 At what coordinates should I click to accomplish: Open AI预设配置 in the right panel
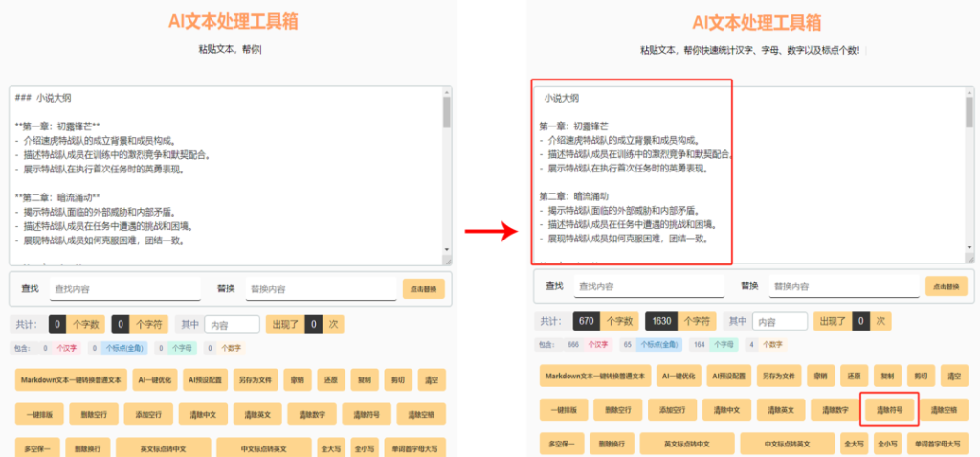pos(726,377)
